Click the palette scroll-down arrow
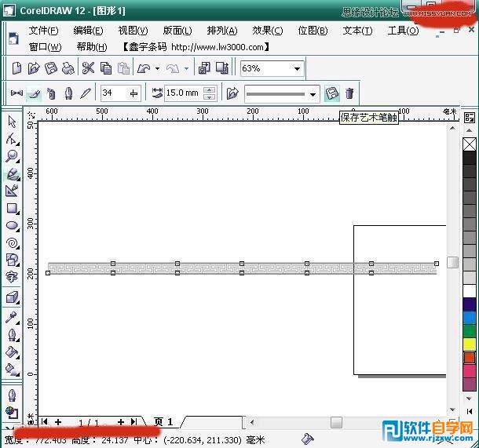The width and height of the screenshot is (479, 448). [470, 399]
